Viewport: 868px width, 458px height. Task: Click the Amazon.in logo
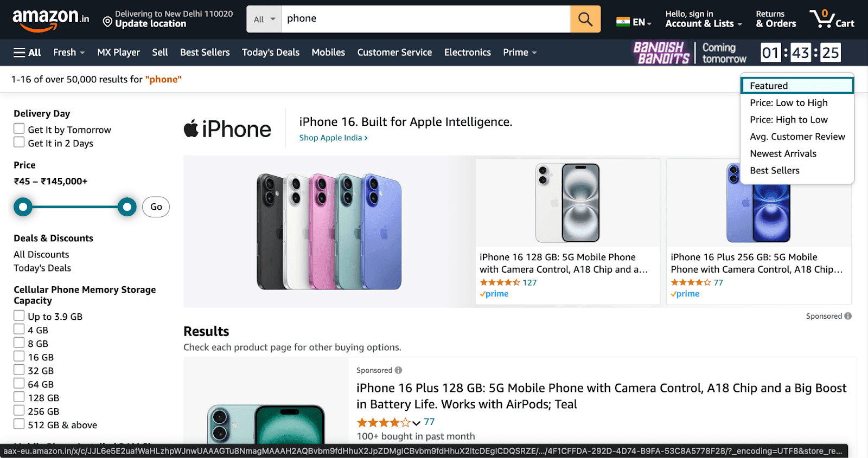50,19
